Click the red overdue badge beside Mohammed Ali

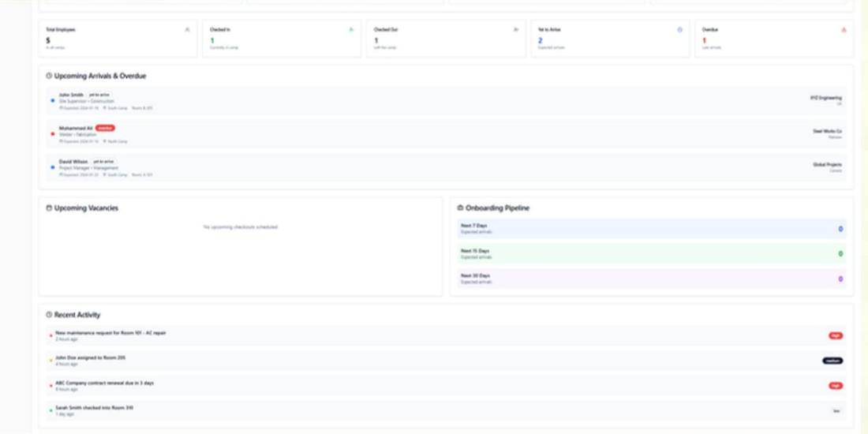point(105,128)
